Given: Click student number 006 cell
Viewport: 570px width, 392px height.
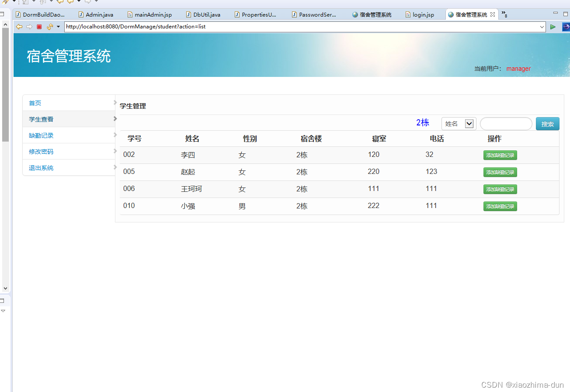Looking at the screenshot, I should coord(129,189).
